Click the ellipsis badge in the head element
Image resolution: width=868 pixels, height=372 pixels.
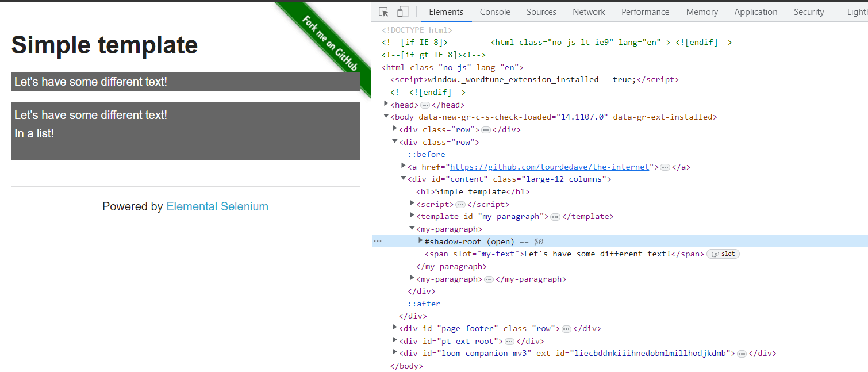(425, 105)
